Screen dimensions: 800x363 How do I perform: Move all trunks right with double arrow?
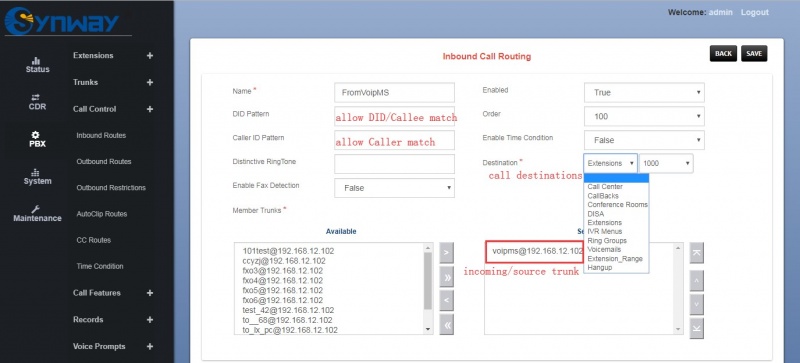[x=446, y=277]
